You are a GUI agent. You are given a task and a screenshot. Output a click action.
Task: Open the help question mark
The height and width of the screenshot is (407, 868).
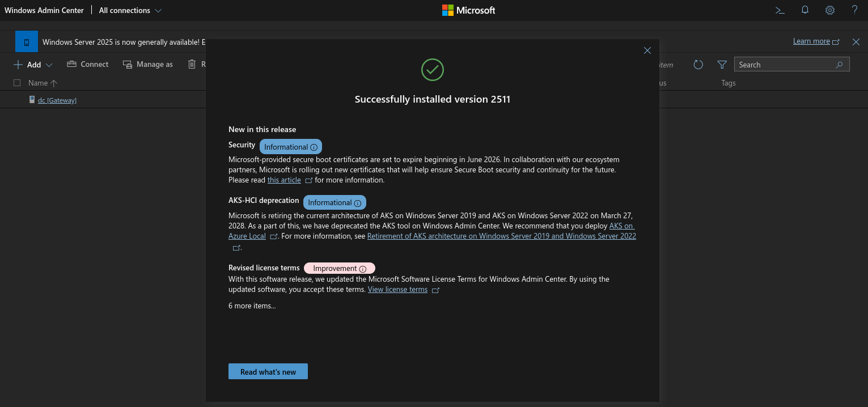click(x=855, y=10)
